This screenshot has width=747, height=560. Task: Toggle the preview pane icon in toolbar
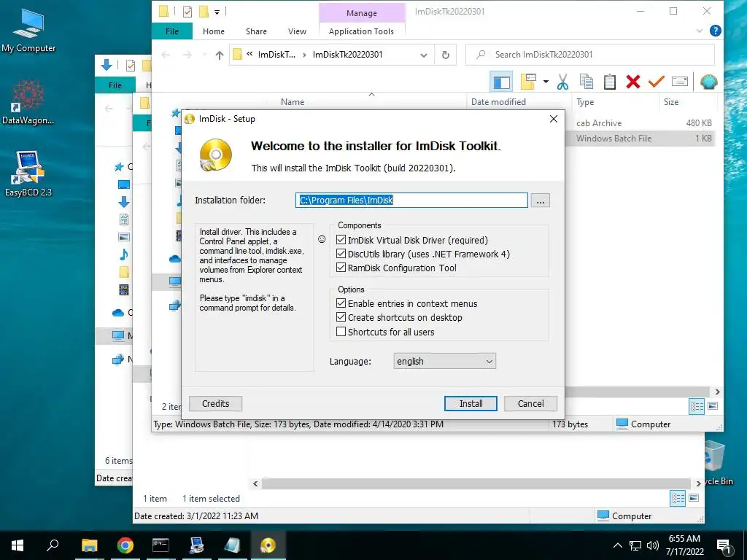point(501,82)
